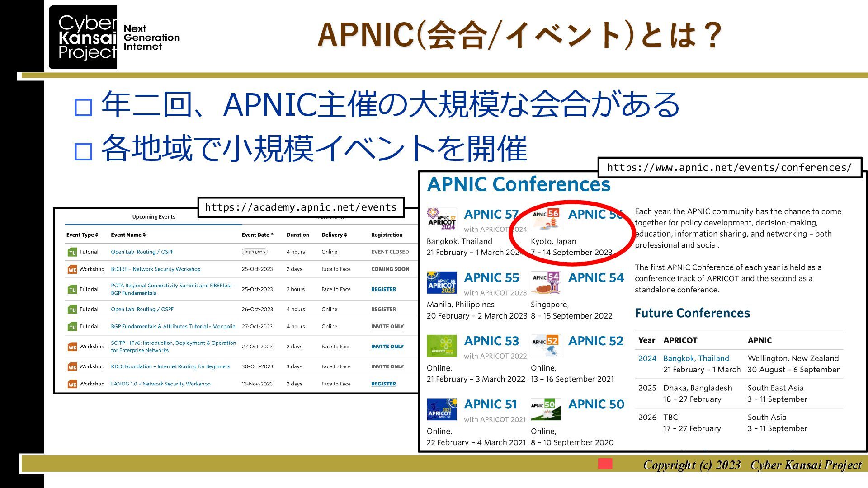Click the Wellington, New Zealand table cell
The width and height of the screenshot is (868, 488).
[x=793, y=364]
